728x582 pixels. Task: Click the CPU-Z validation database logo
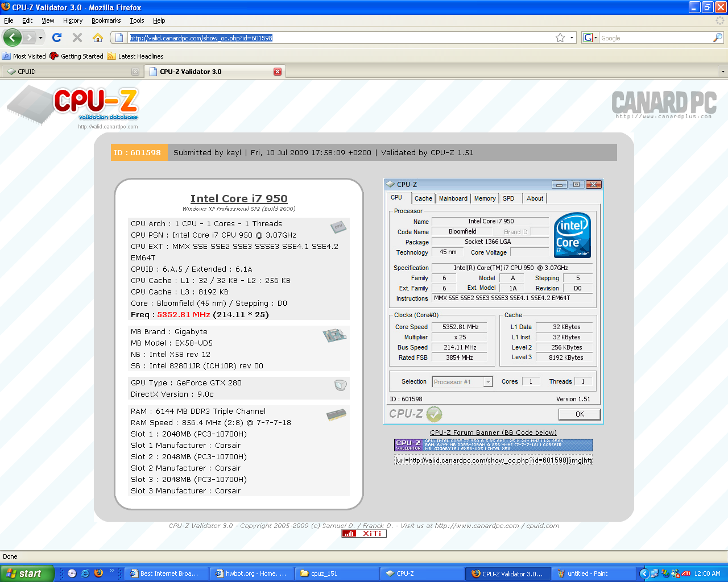point(73,106)
